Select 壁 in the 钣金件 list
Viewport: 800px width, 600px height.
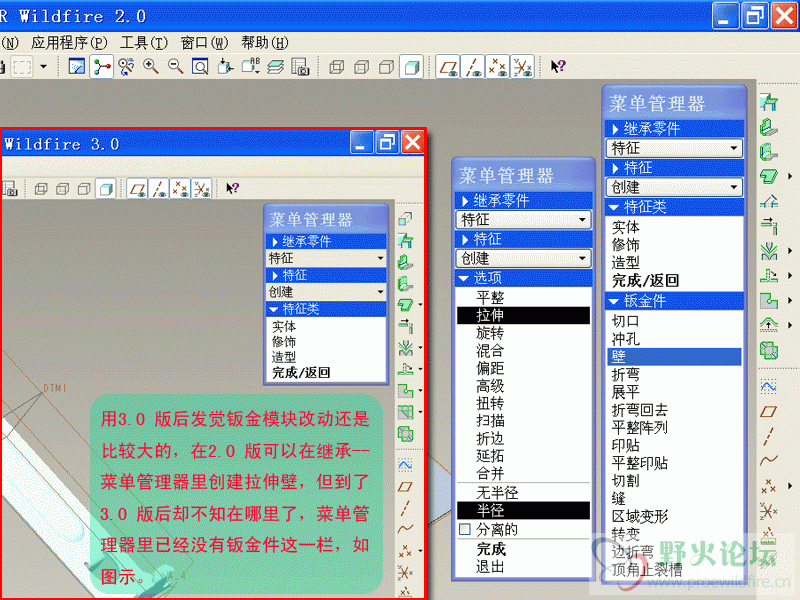click(674, 357)
